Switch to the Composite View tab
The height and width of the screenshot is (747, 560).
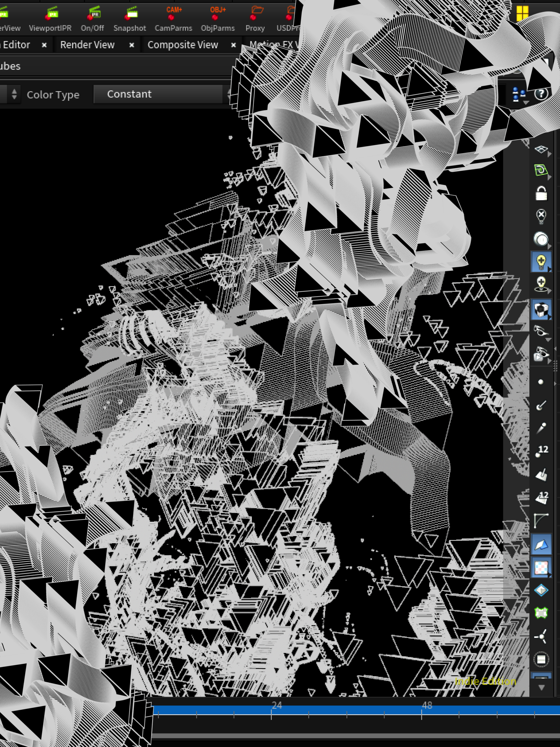183,45
